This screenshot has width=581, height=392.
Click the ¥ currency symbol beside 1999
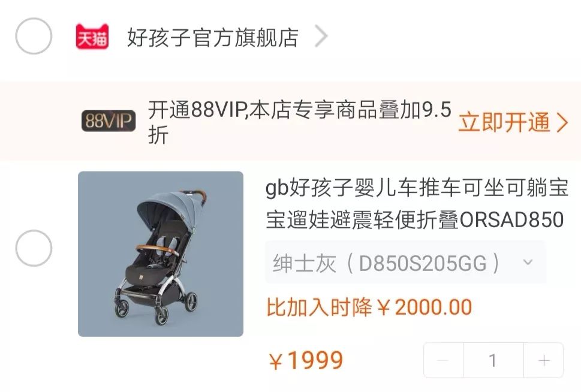[277, 361]
